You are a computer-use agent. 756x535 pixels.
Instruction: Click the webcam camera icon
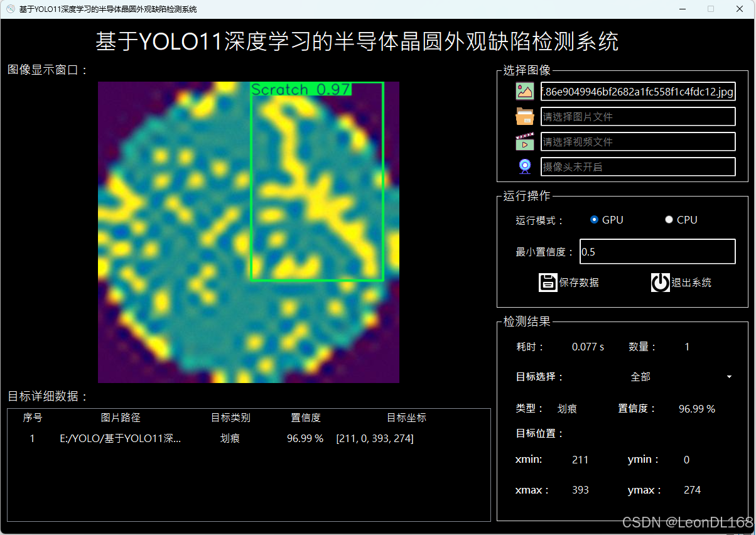click(x=525, y=166)
